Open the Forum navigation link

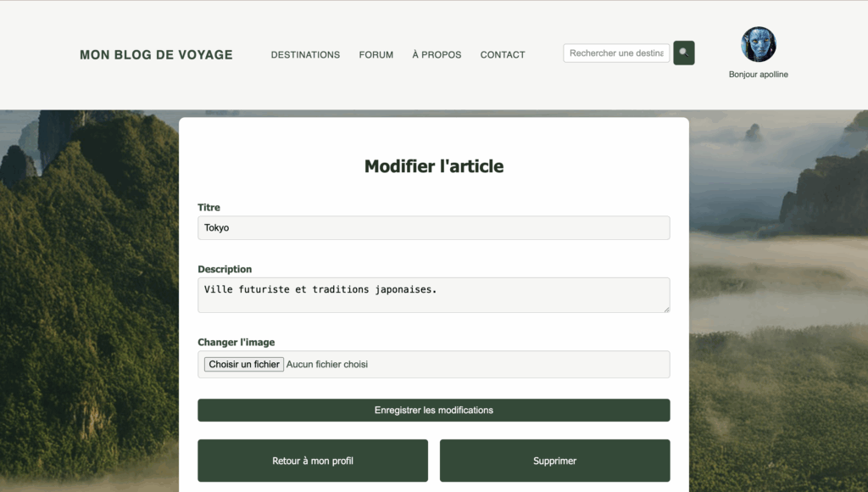(376, 55)
